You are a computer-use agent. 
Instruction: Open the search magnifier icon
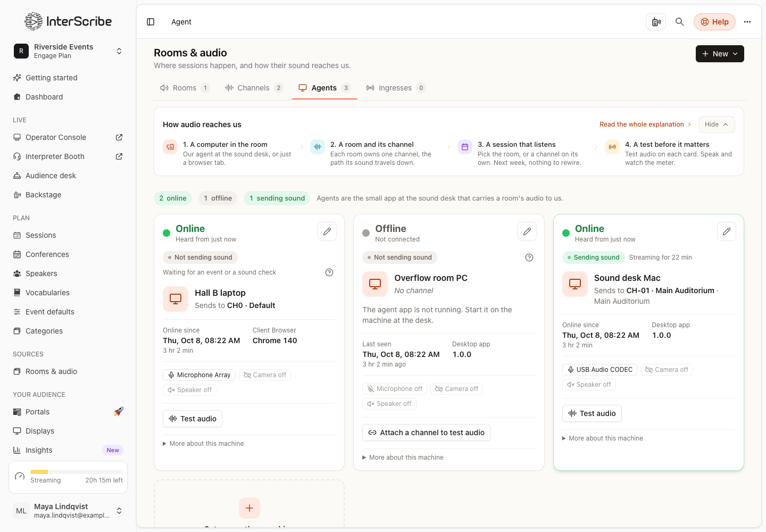coord(680,22)
